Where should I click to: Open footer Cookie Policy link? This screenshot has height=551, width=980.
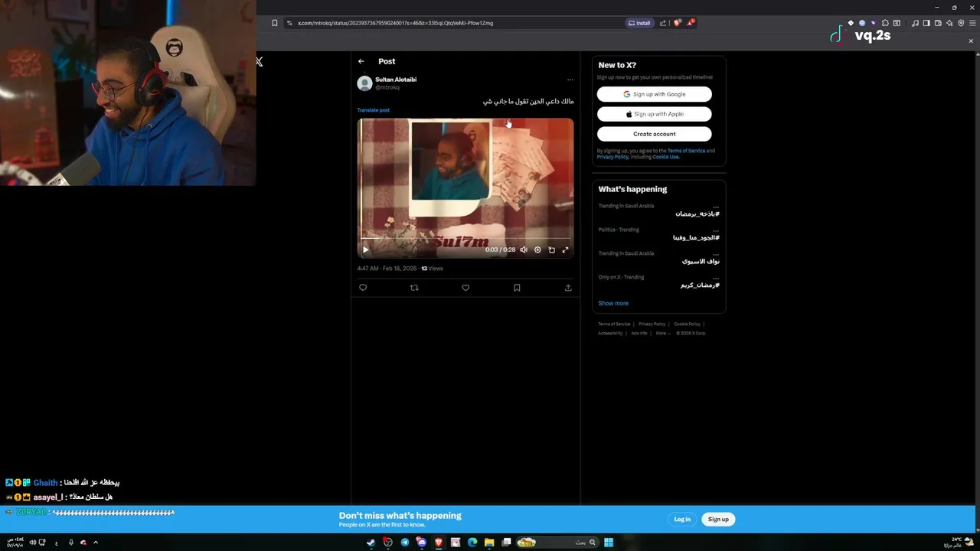coord(687,324)
